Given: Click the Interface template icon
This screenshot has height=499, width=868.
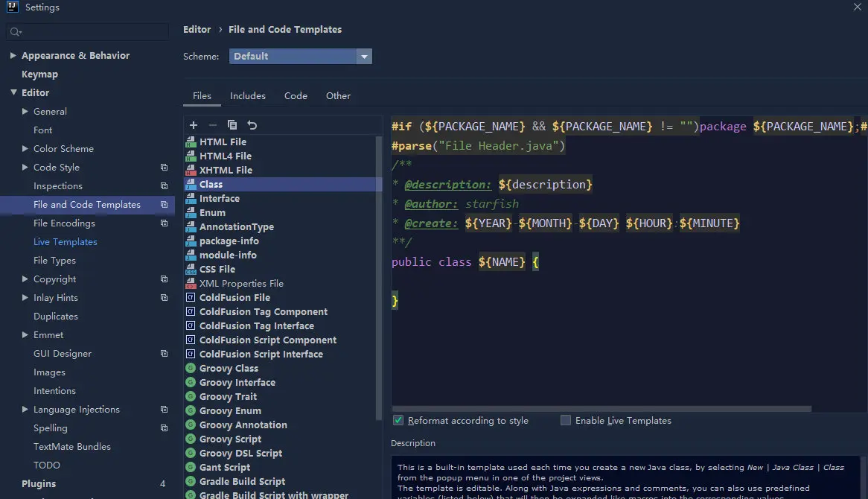Looking at the screenshot, I should (191, 198).
